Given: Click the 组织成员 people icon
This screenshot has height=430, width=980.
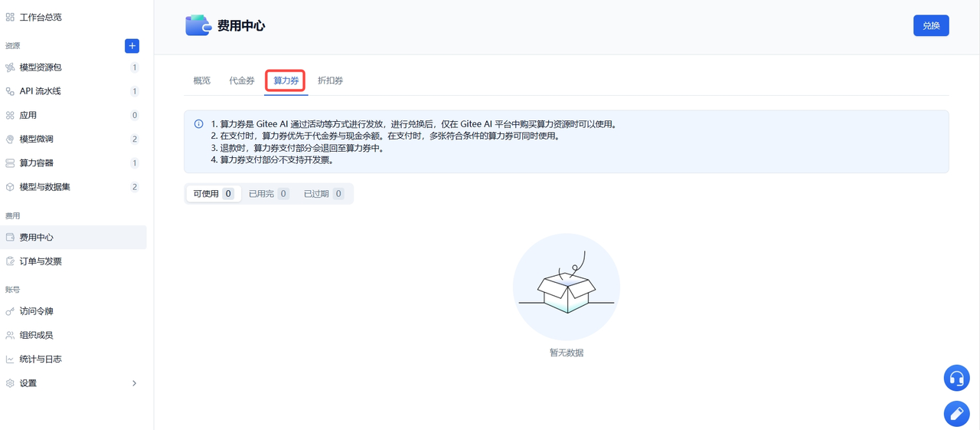Looking at the screenshot, I should [x=10, y=335].
